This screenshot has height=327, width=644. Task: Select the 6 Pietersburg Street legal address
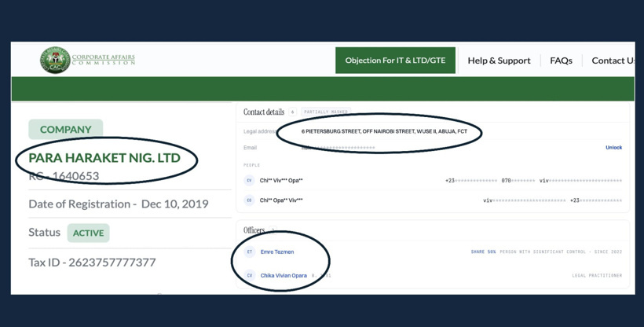tap(384, 131)
